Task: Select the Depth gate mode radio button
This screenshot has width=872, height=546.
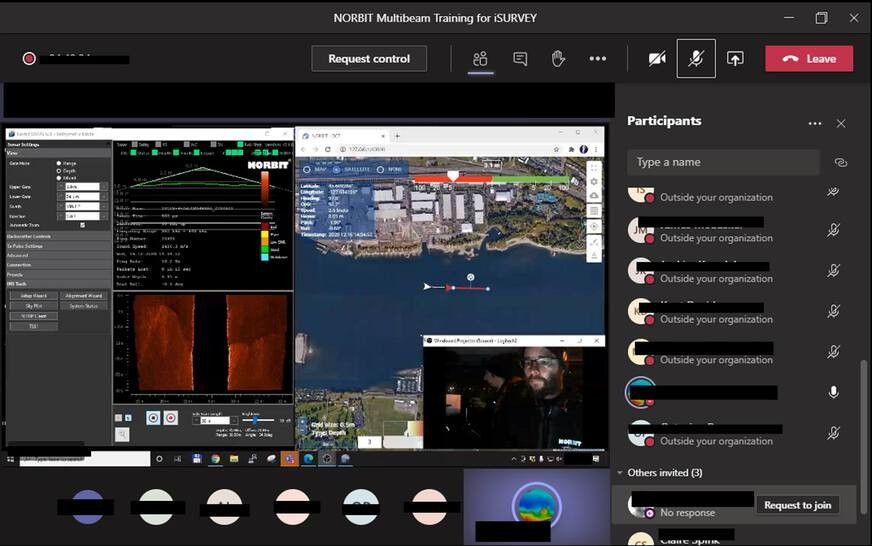Action: coord(59,171)
